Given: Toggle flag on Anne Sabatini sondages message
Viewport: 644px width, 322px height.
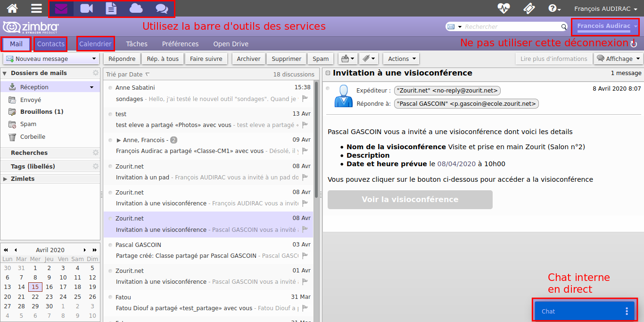Looking at the screenshot, I should [x=305, y=99].
